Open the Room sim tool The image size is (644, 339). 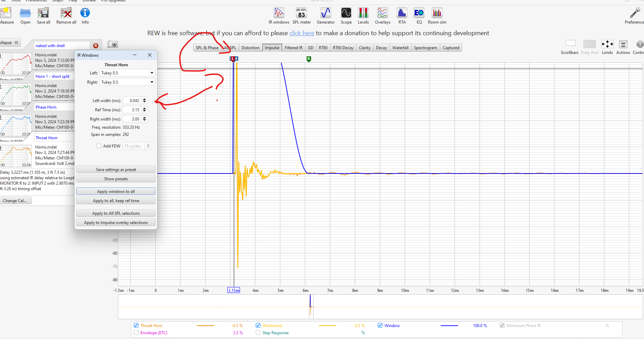click(x=437, y=13)
